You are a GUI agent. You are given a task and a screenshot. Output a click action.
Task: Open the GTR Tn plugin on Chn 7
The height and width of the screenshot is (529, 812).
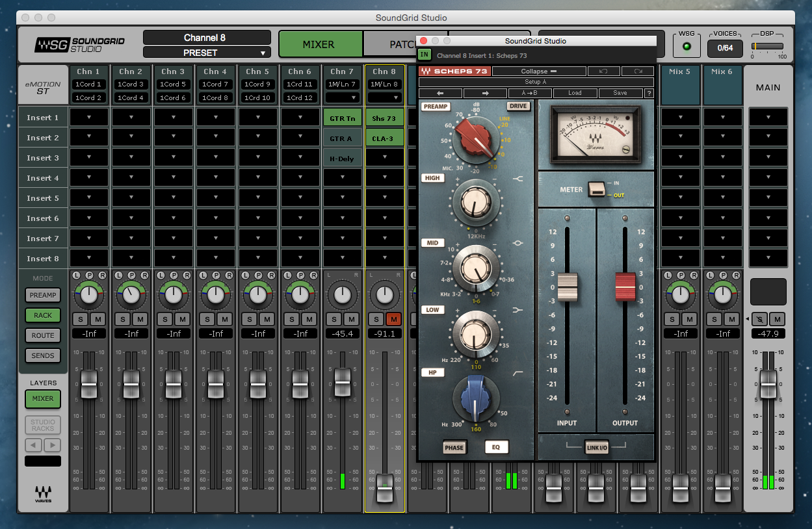pyautogui.click(x=342, y=118)
